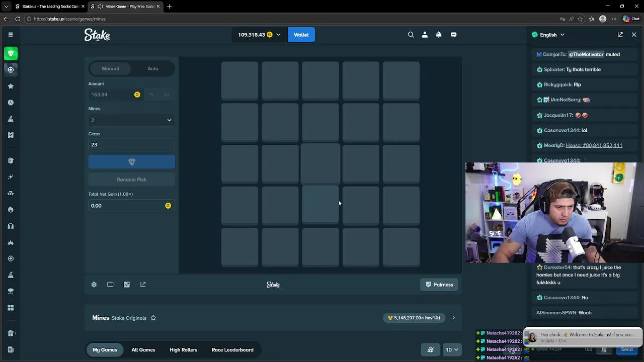Open Recent clock icon in sidebar
Screen dimensions: 644x362
tap(11, 102)
